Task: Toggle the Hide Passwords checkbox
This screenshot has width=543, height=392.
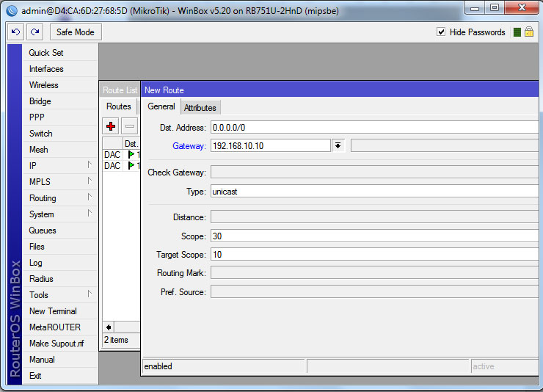Action: tap(441, 32)
